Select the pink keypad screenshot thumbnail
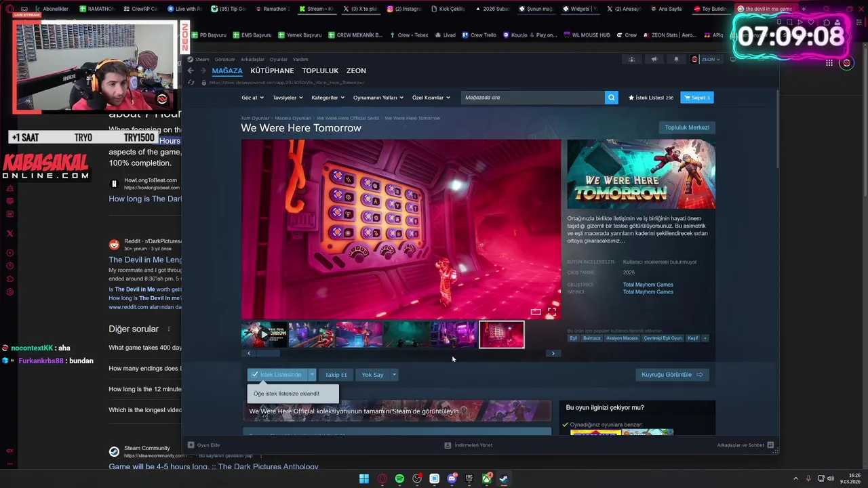 point(502,335)
